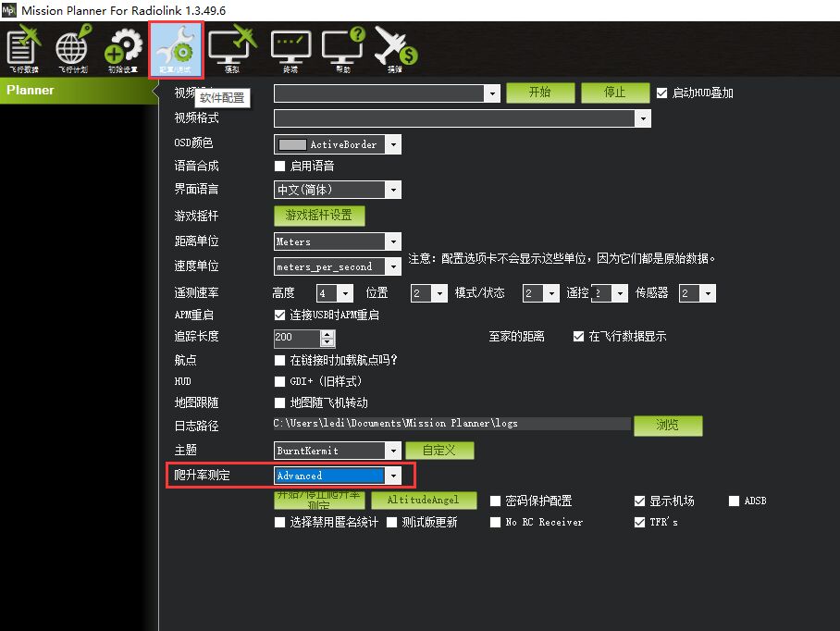Uncheck 连接USB时APM重启 option

[280, 315]
